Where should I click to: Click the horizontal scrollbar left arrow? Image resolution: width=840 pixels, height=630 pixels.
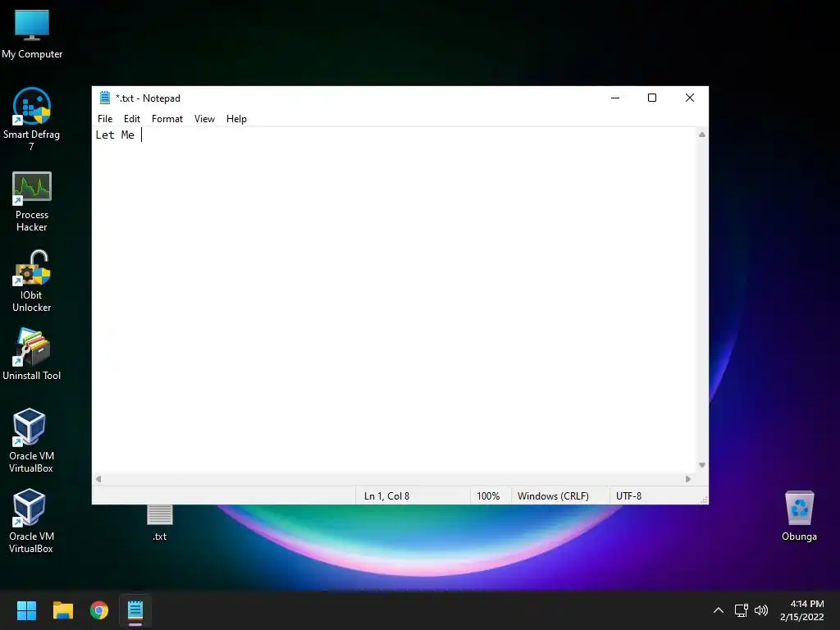coord(98,479)
